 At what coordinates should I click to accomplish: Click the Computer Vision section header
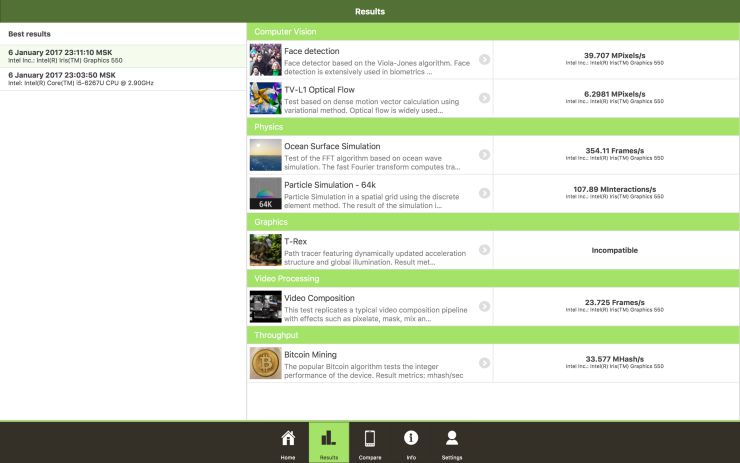tap(493, 32)
